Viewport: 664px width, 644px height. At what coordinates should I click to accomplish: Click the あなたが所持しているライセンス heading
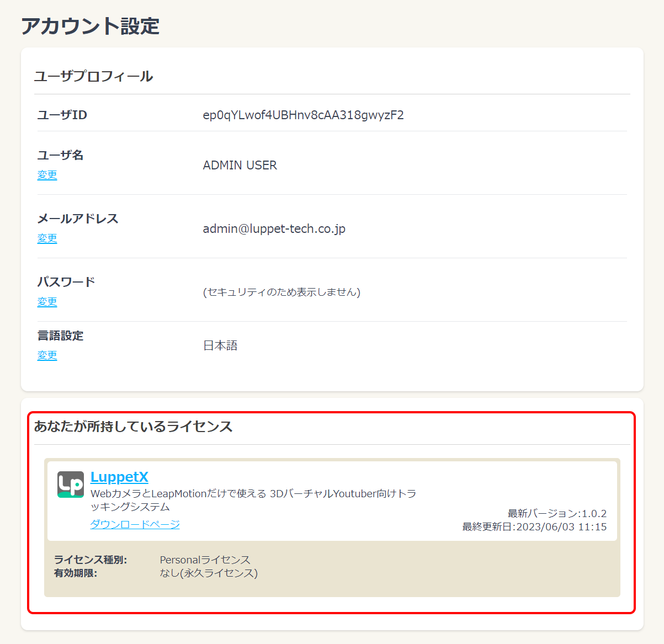[133, 427]
